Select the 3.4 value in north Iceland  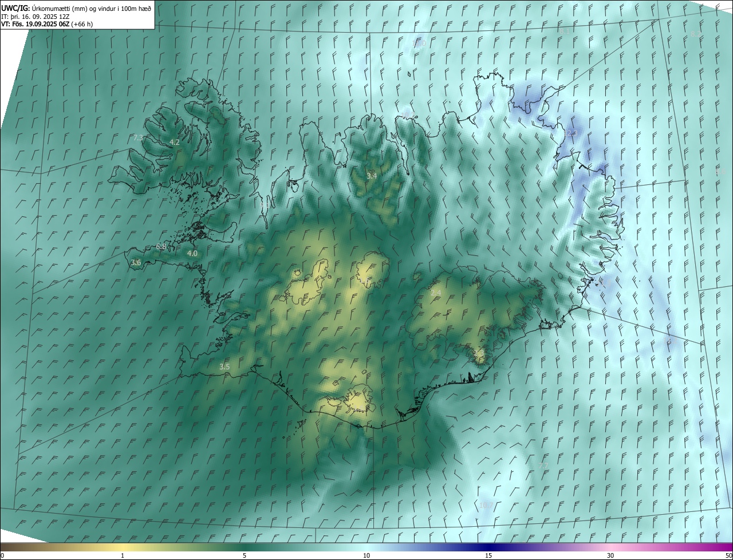click(372, 176)
